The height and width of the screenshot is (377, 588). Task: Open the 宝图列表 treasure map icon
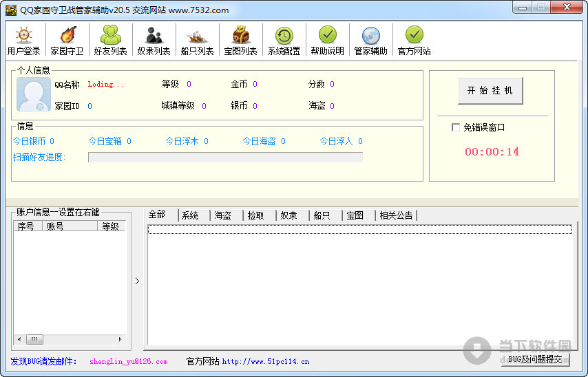tap(240, 41)
